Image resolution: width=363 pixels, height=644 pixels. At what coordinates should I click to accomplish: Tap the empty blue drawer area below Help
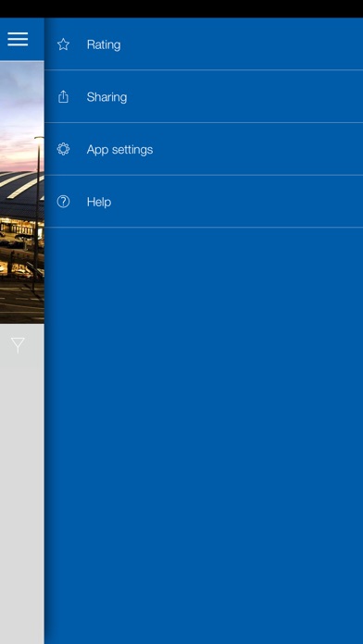204,436
